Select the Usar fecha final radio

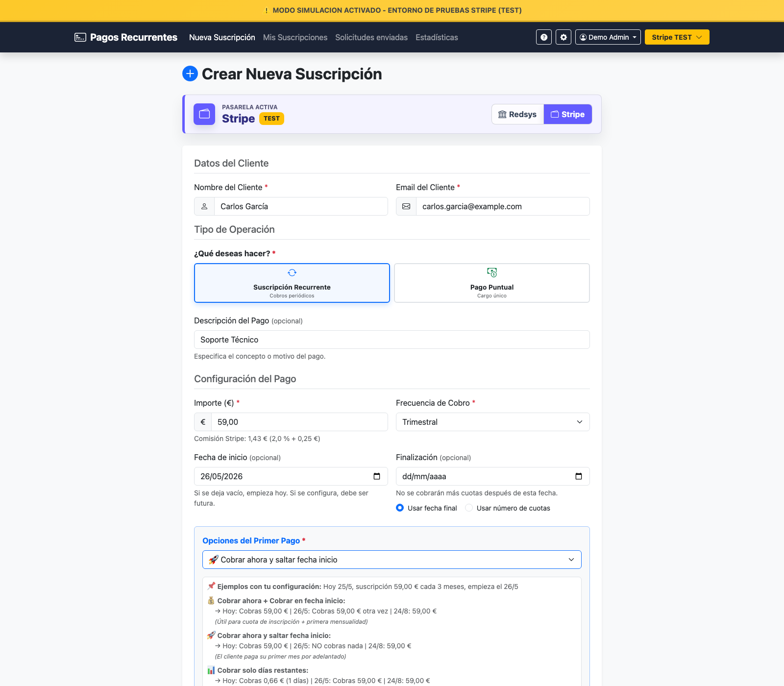400,508
